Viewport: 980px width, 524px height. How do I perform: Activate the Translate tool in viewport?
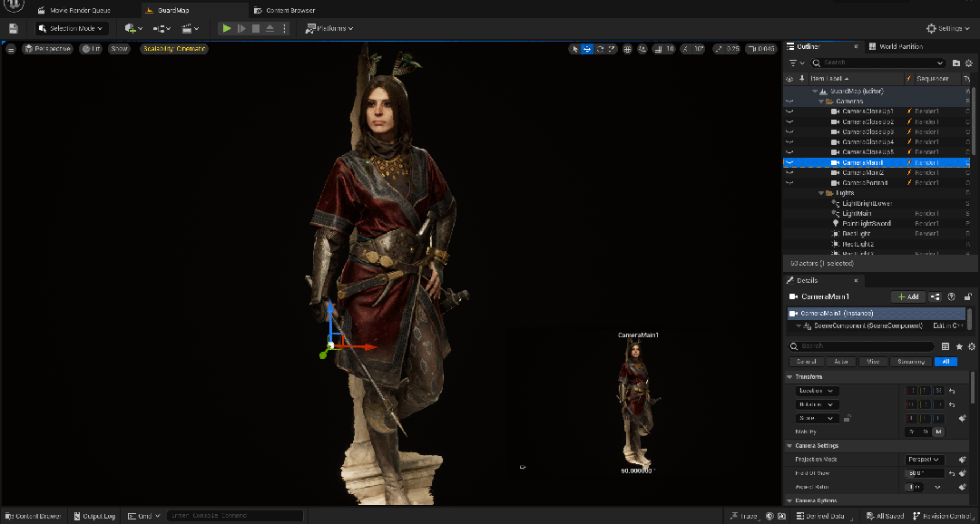click(587, 49)
